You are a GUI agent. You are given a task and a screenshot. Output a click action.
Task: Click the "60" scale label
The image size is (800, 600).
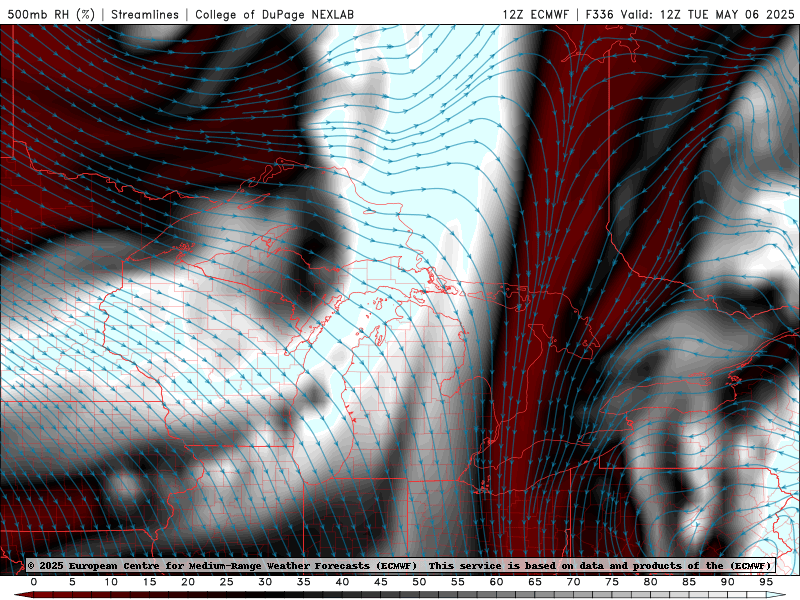(x=496, y=582)
